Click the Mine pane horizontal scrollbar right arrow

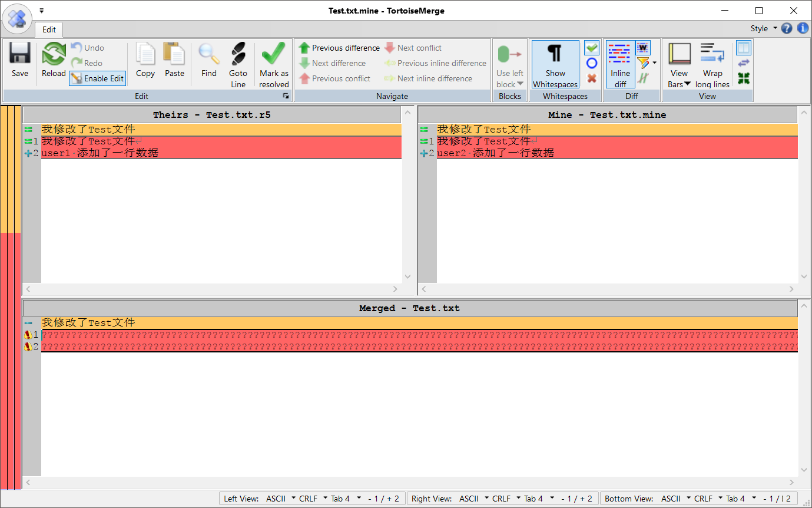pyautogui.click(x=792, y=289)
